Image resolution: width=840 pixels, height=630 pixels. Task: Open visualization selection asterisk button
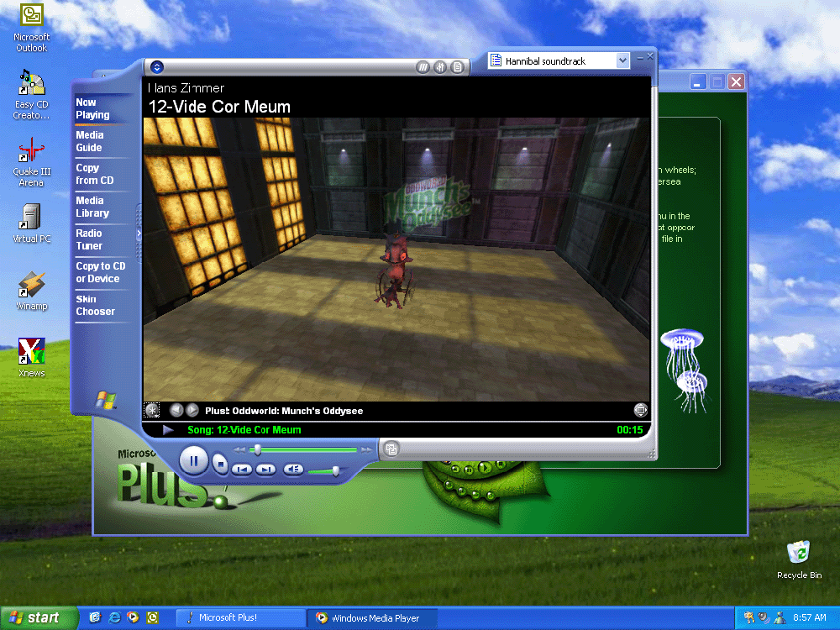click(x=152, y=411)
